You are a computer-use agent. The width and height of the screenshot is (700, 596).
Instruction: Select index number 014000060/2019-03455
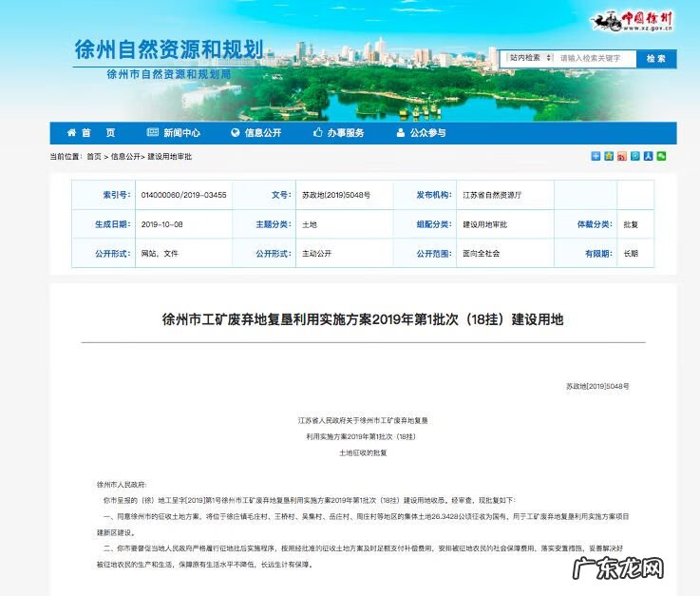point(183,195)
